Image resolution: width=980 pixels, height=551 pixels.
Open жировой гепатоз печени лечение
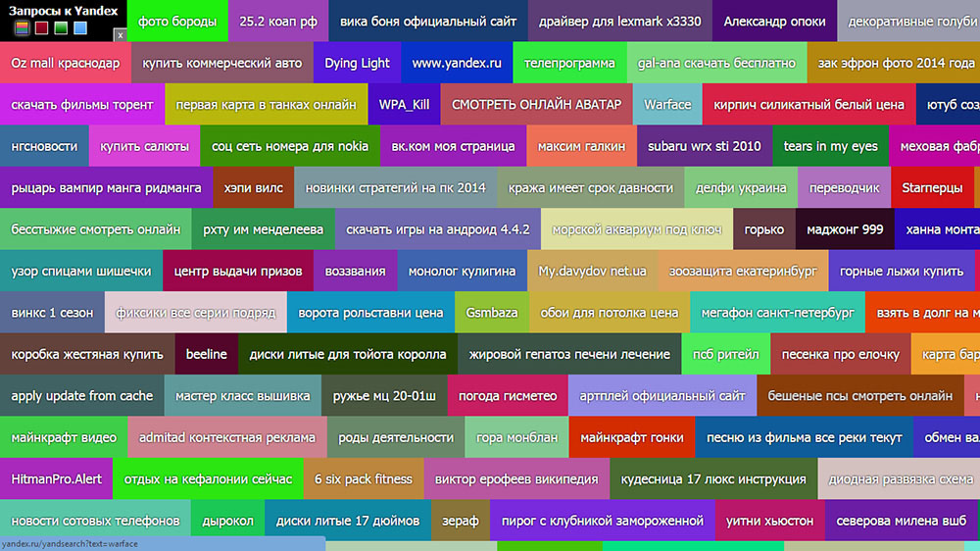coord(569,354)
